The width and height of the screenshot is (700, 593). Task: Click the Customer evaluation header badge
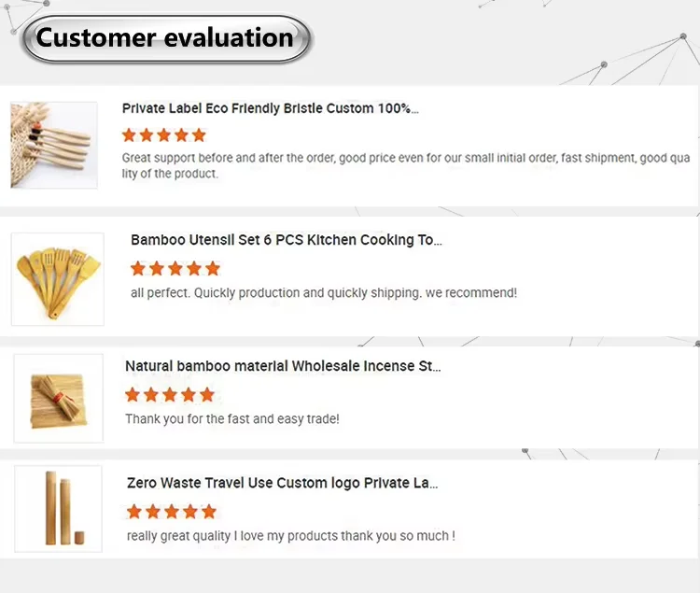(x=166, y=38)
